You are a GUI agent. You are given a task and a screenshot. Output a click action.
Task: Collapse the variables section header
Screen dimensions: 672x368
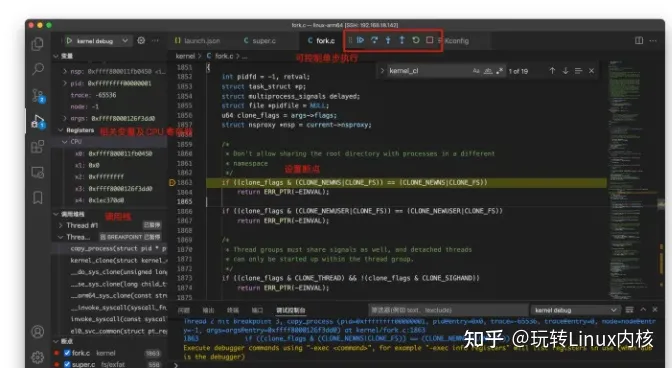coord(109,56)
